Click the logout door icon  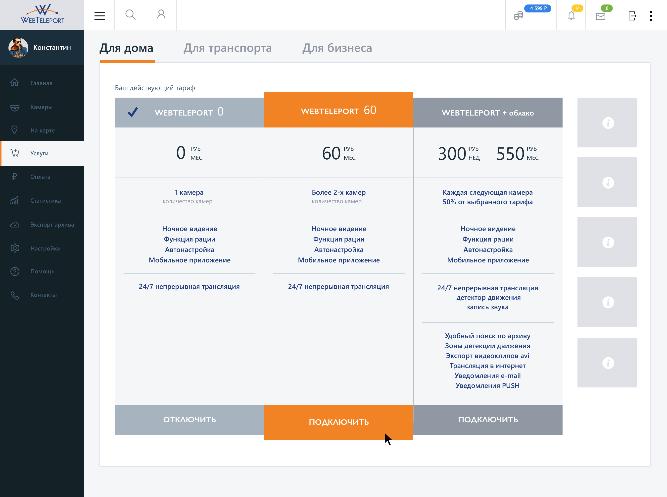click(x=632, y=16)
